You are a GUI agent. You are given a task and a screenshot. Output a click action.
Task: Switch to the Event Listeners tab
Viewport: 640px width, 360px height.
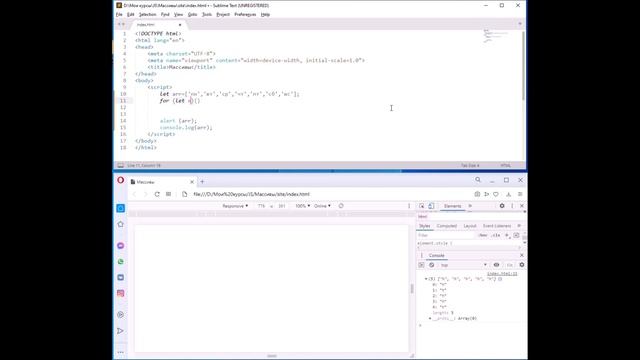tap(497, 226)
